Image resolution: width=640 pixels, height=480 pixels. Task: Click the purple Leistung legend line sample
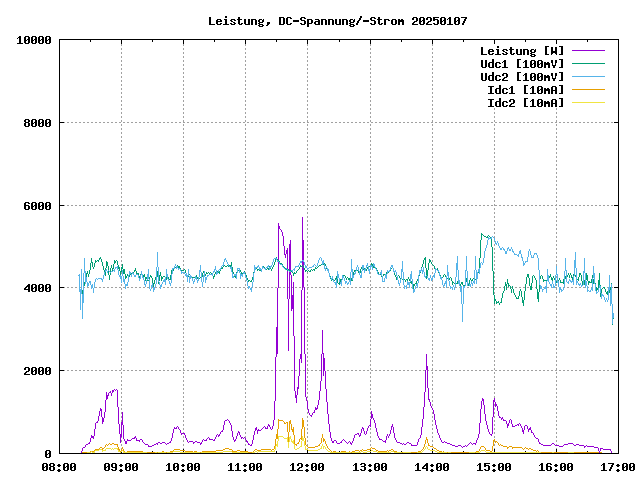pyautogui.click(x=589, y=51)
